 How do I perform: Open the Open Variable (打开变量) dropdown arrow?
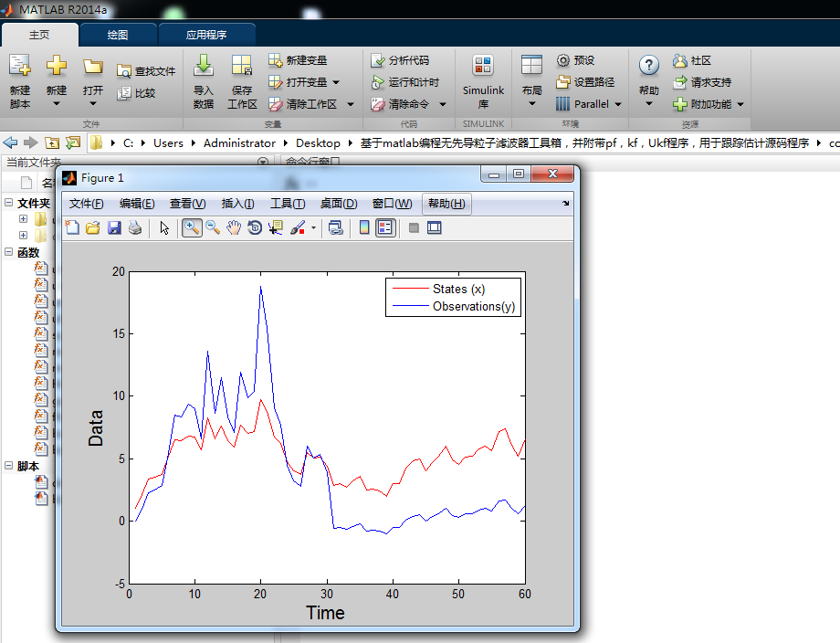coord(336,82)
